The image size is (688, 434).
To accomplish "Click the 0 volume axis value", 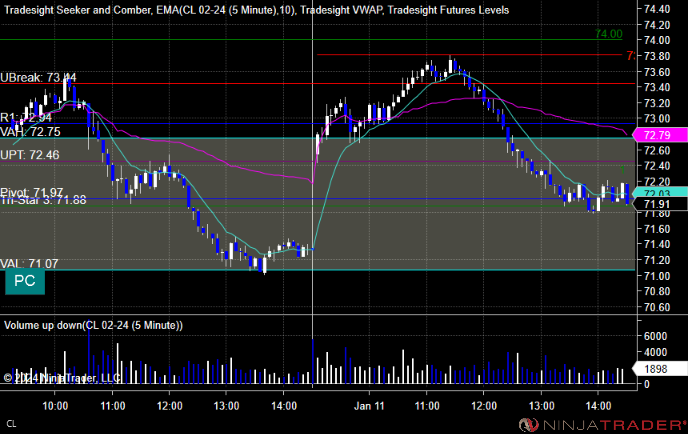I will pos(647,384).
